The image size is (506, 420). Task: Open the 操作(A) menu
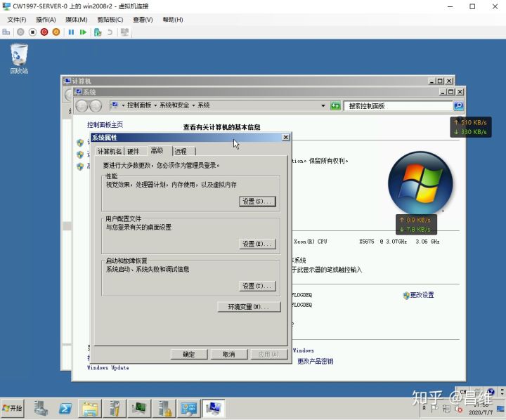[x=46, y=20]
